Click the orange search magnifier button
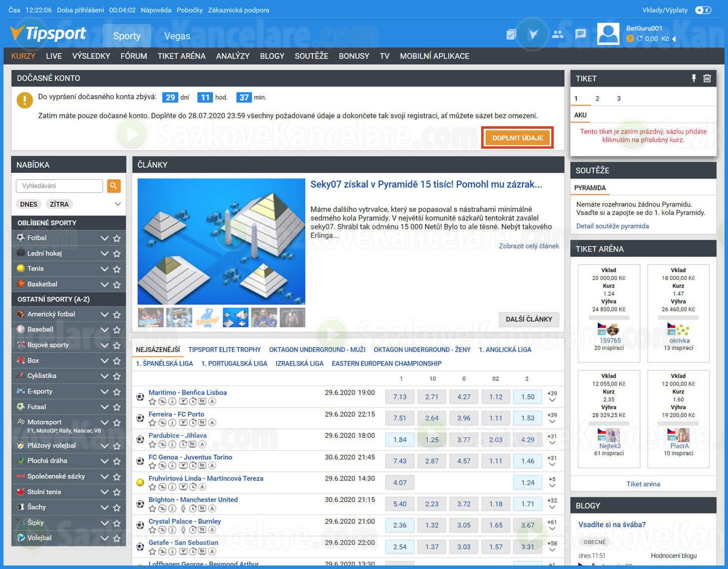Image resolution: width=728 pixels, height=569 pixels. coord(114,186)
